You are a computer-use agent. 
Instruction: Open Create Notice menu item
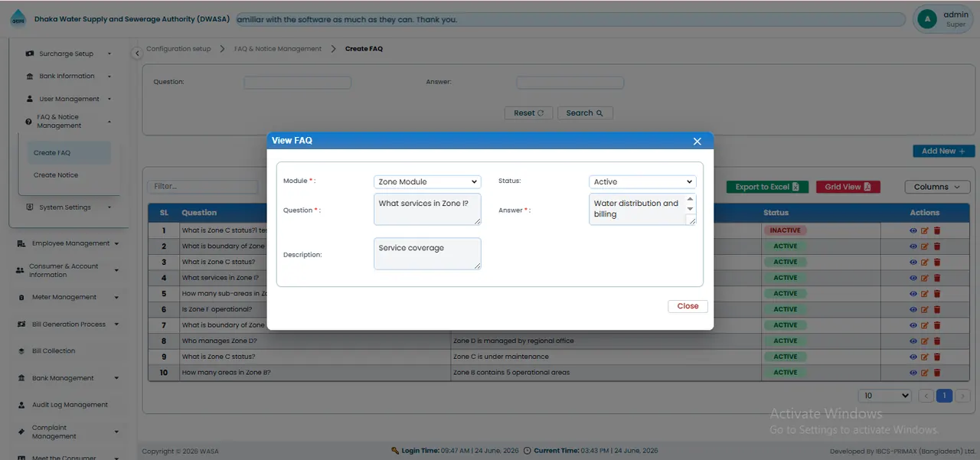56,175
